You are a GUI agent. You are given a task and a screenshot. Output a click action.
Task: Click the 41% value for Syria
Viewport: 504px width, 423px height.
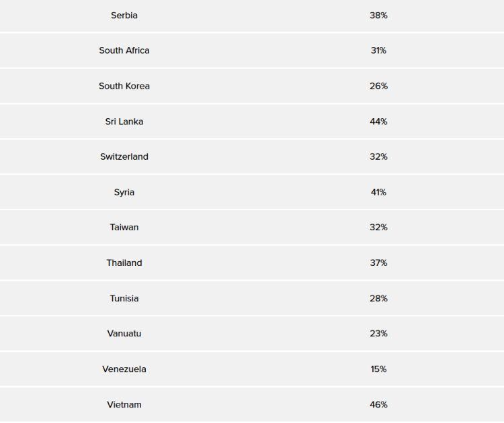coord(378,192)
